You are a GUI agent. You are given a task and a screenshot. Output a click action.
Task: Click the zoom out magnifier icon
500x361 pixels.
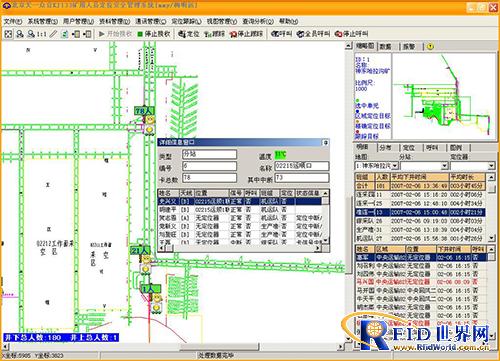coord(31,34)
